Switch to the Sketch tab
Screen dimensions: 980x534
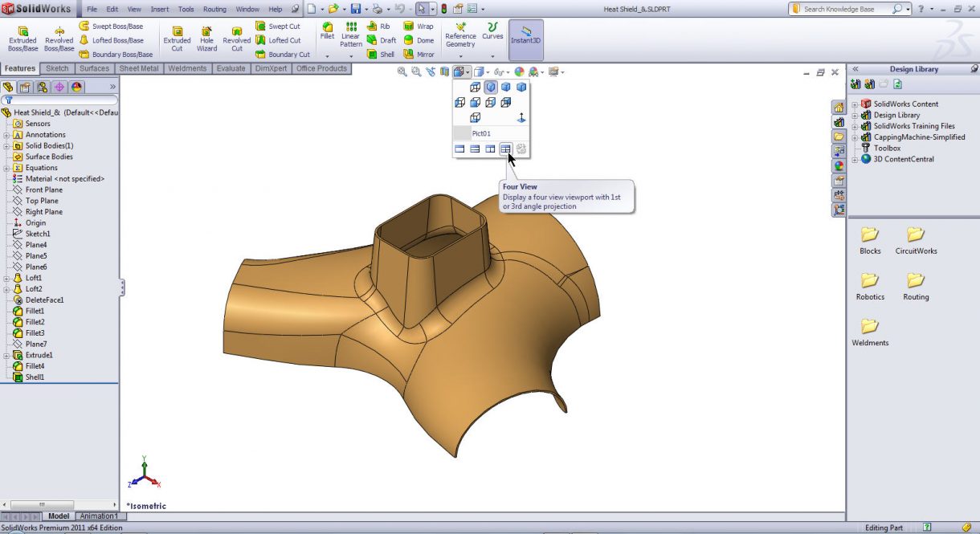pyautogui.click(x=57, y=68)
